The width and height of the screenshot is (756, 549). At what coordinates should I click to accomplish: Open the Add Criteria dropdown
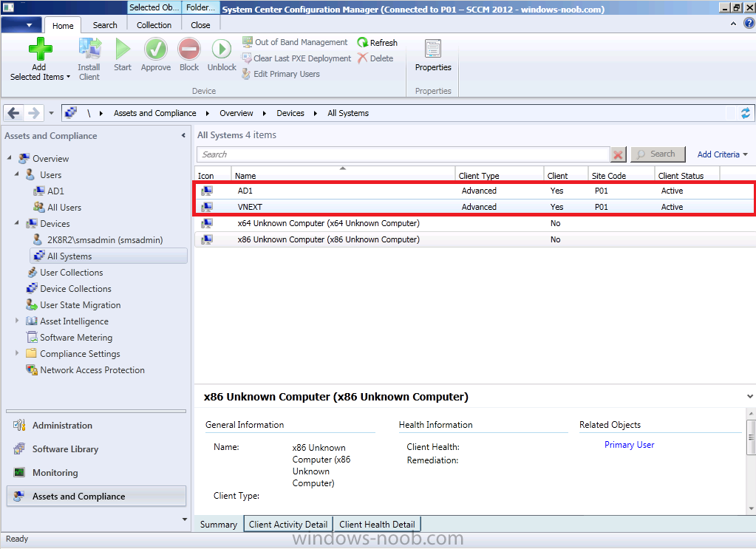click(x=722, y=154)
